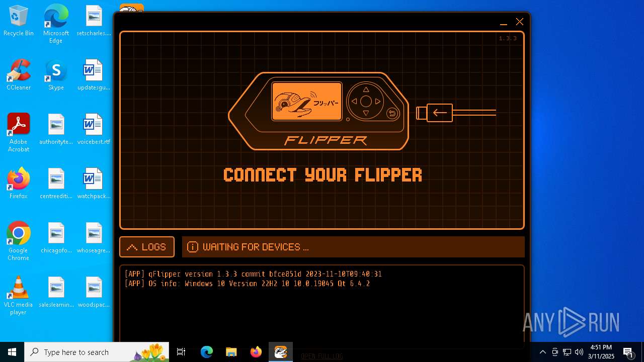
Task: Open the taskbar clock and date
Action: pyautogui.click(x=602, y=352)
